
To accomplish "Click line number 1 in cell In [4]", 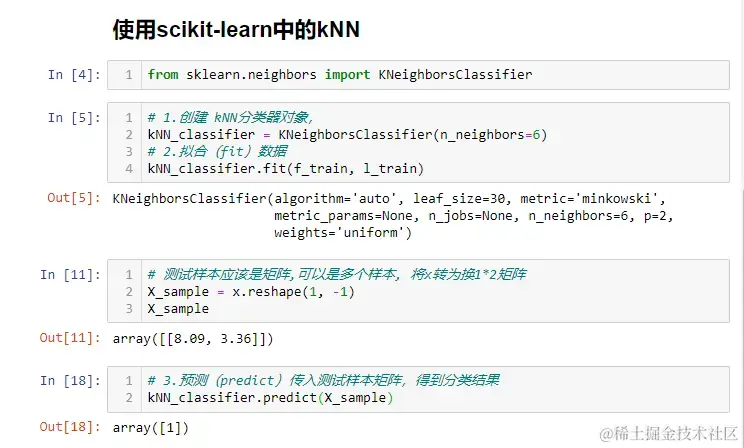I will point(129,75).
